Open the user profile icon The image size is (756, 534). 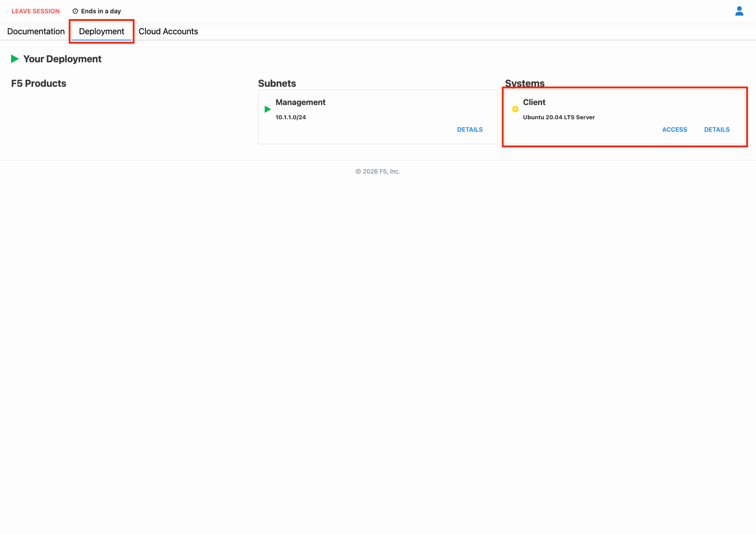[739, 11]
